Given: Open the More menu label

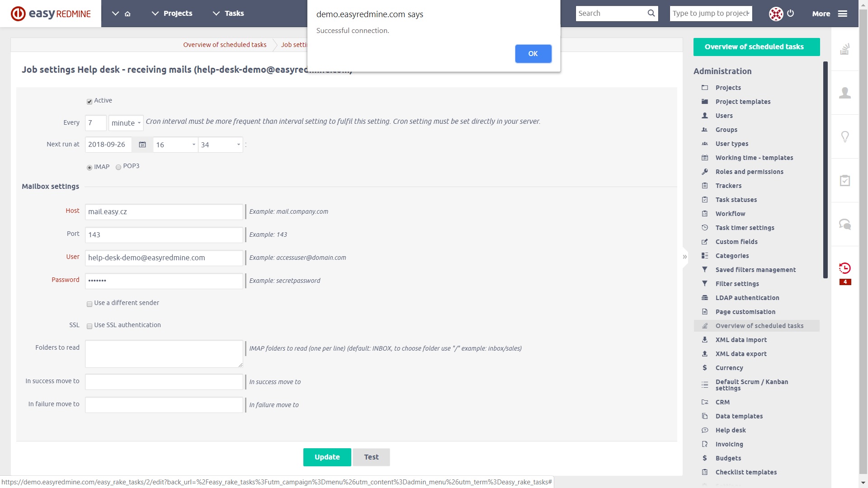Looking at the screenshot, I should 821,14.
